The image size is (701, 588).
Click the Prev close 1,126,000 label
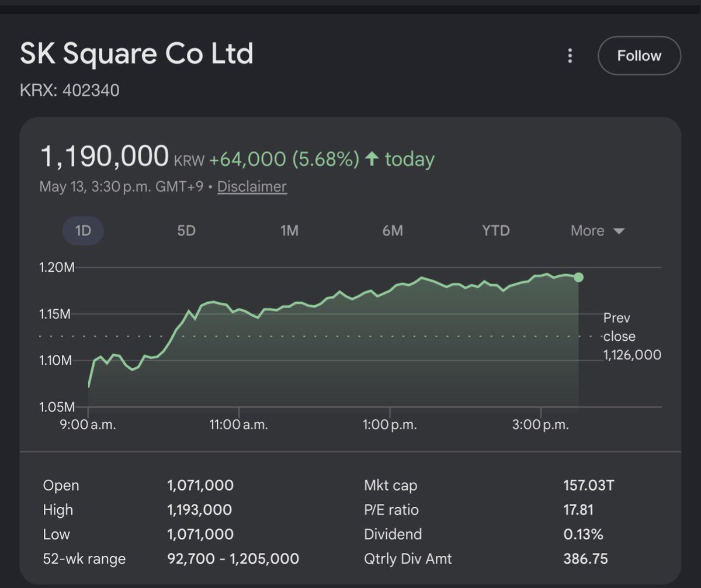coord(632,336)
